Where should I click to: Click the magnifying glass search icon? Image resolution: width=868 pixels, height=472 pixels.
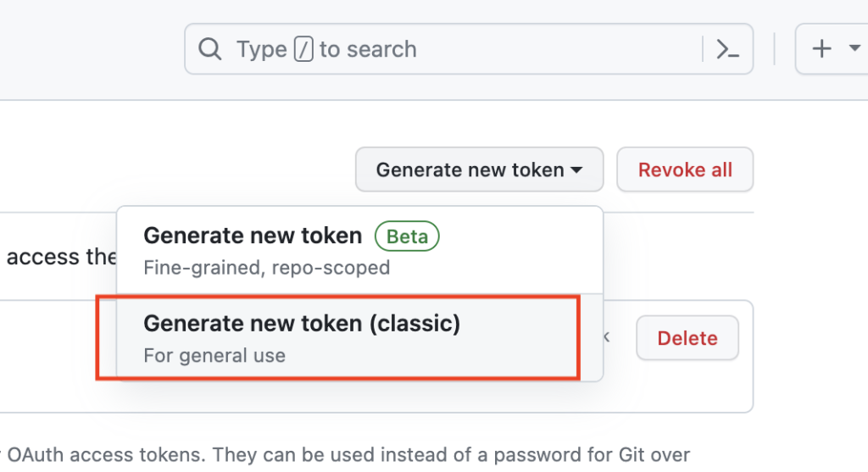[x=210, y=48]
